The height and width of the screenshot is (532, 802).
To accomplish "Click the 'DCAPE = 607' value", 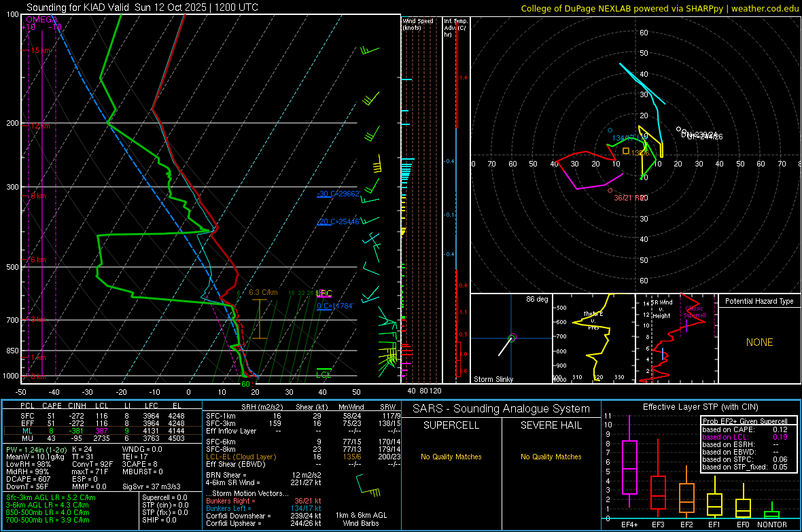I will point(28,479).
